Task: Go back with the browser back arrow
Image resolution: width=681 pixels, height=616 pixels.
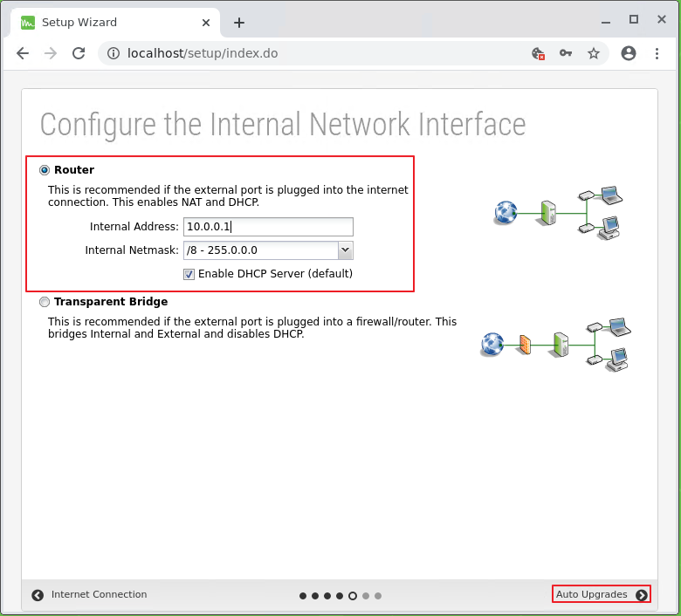Action: (23, 53)
